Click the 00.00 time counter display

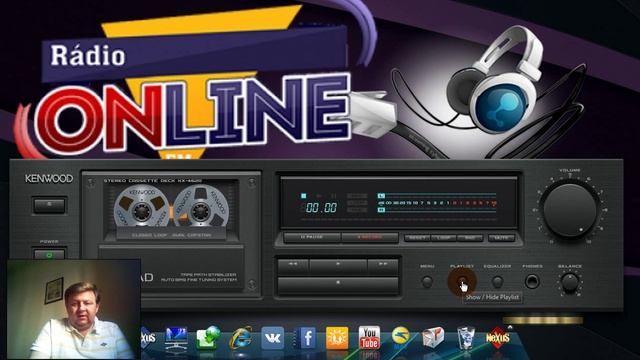pos(322,208)
